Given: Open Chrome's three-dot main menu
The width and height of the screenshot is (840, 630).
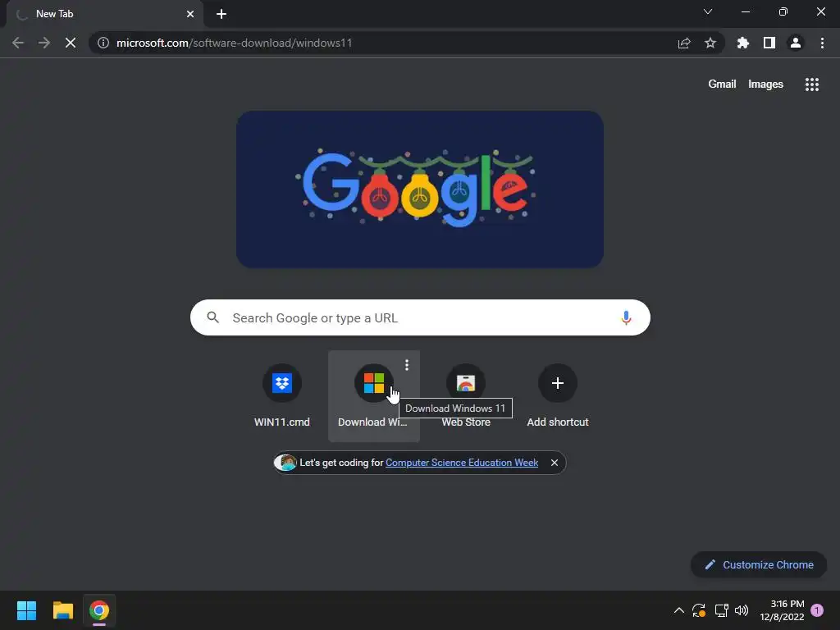Looking at the screenshot, I should 822,43.
